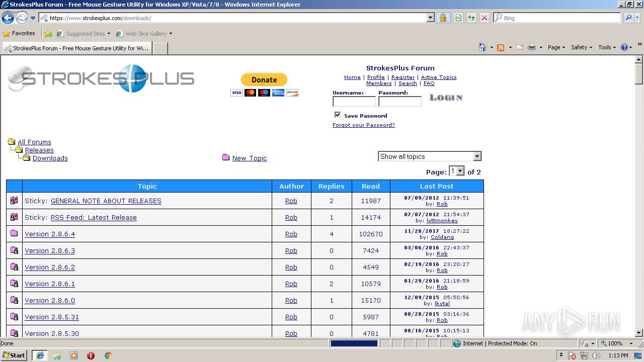Viewport: 644px width, 362px height.
Task: Open Version 2.8.6.4 topic link
Action: [x=50, y=234]
